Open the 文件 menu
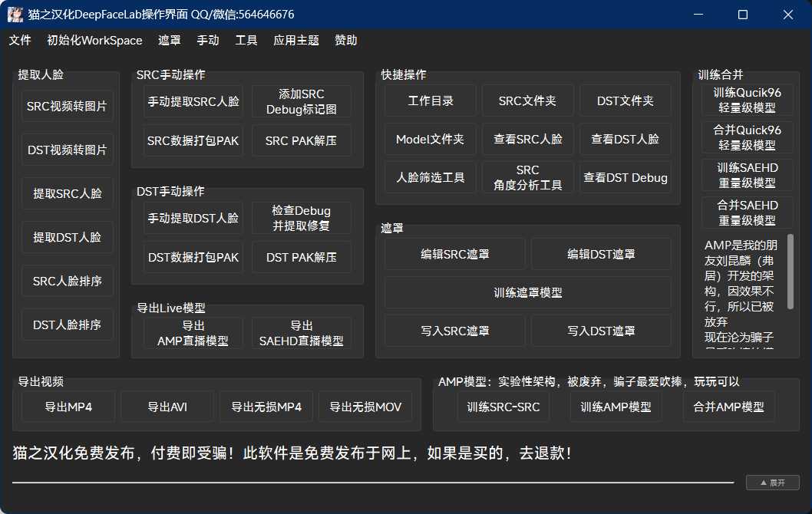 coord(20,40)
